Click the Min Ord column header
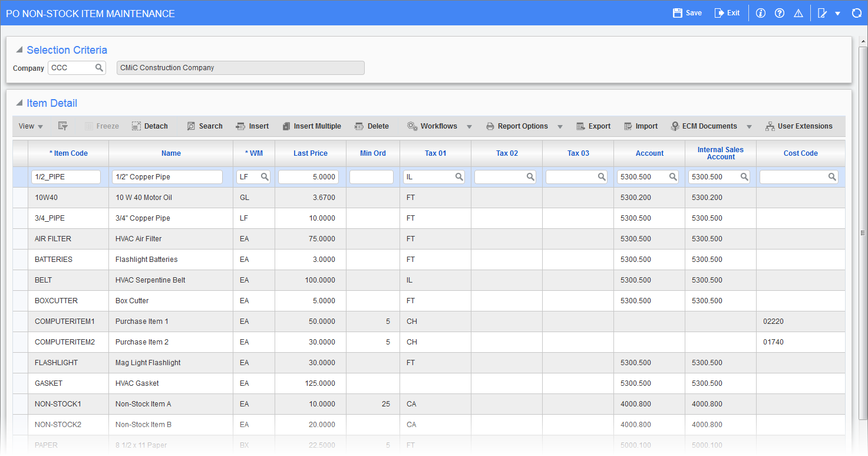 click(373, 153)
